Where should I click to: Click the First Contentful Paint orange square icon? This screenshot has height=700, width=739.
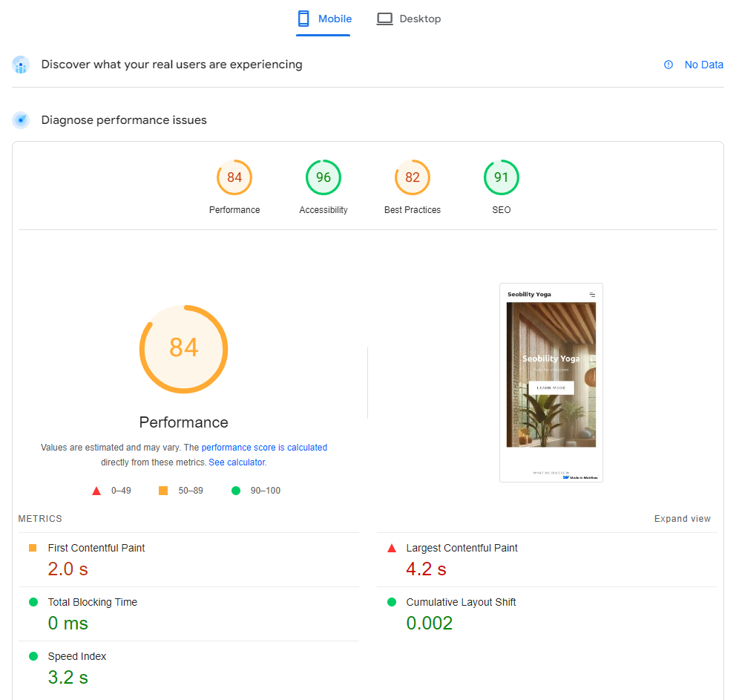pos(33,548)
